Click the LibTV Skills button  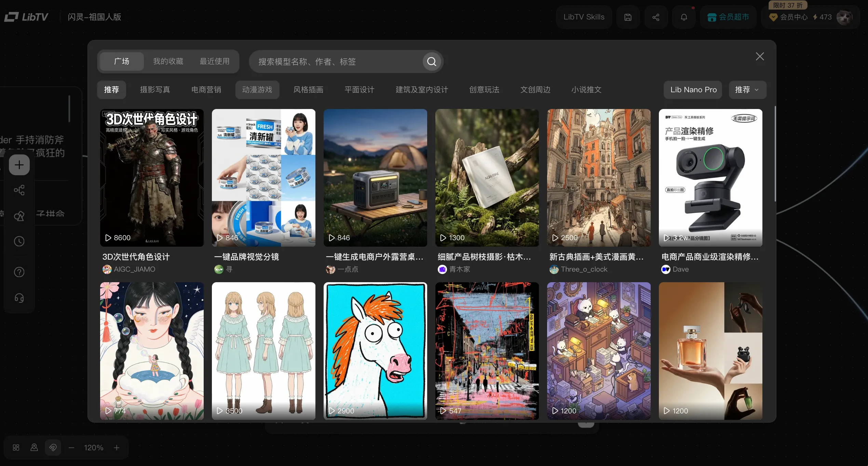coord(584,17)
